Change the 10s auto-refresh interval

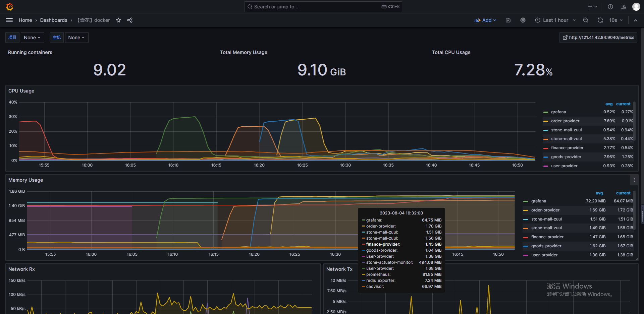point(615,20)
